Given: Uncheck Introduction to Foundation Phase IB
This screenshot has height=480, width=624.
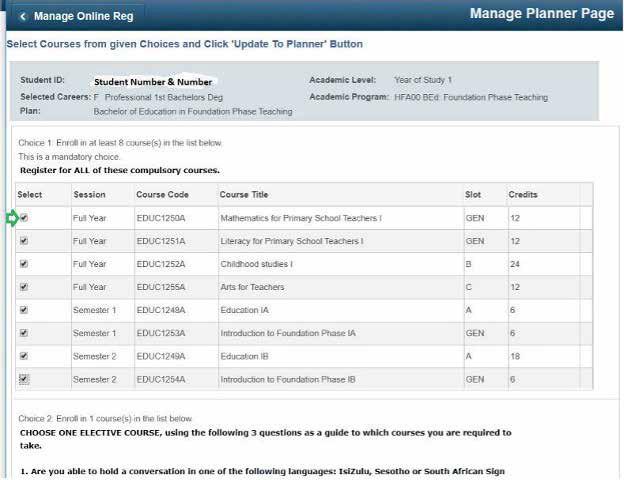Looking at the screenshot, I should point(24,379).
